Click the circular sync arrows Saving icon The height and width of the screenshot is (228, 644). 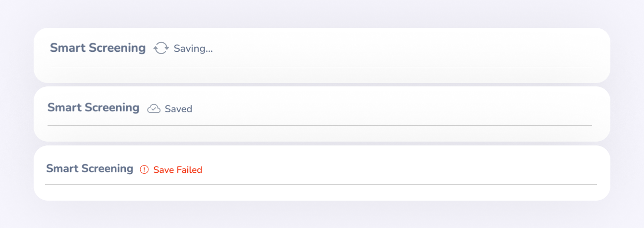click(x=161, y=48)
